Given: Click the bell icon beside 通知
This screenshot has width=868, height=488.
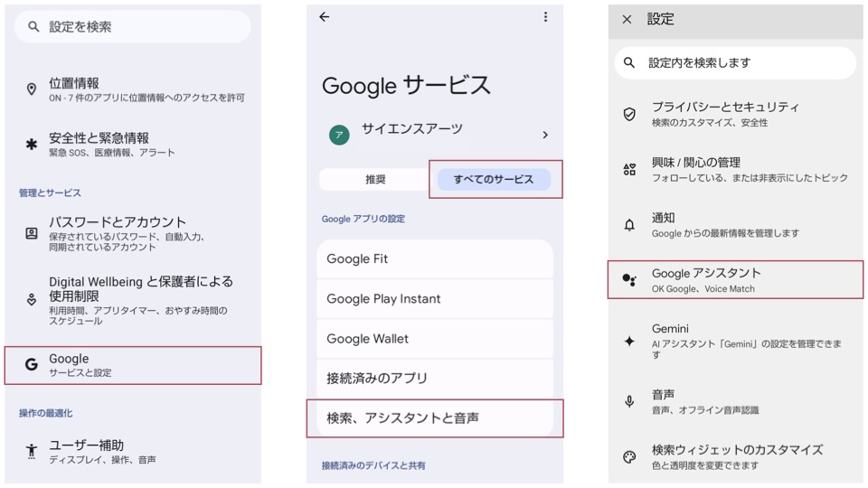Looking at the screenshot, I should click(x=629, y=225).
